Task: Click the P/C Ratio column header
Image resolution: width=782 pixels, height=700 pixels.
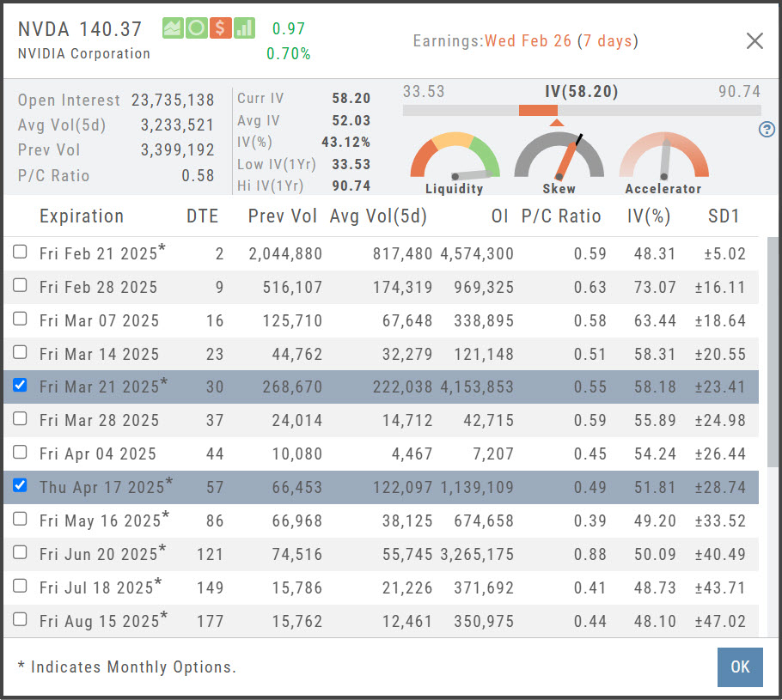Action: point(561,216)
